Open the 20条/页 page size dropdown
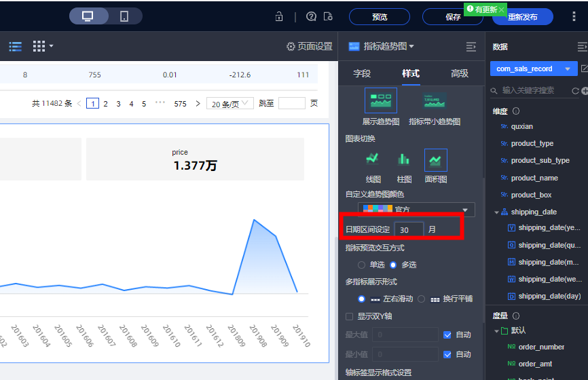The height and width of the screenshot is (380, 588). [x=229, y=104]
